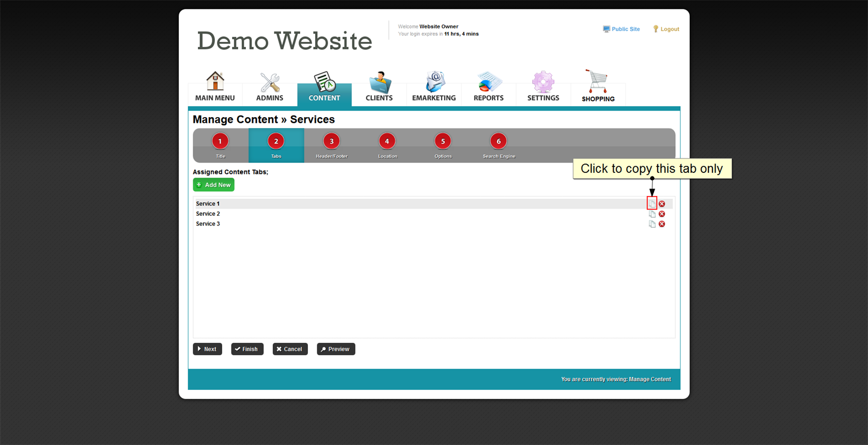This screenshot has height=445, width=868.
Task: Click the copy icon for Service 3
Action: click(652, 224)
